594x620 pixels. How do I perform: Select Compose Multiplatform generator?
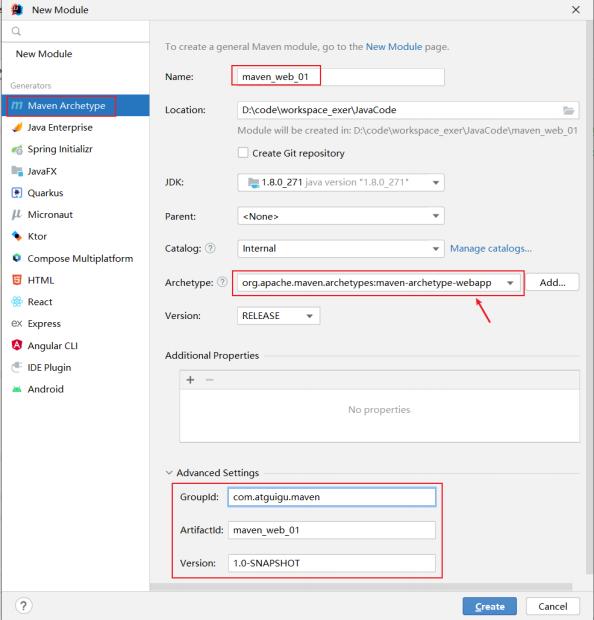point(76,258)
